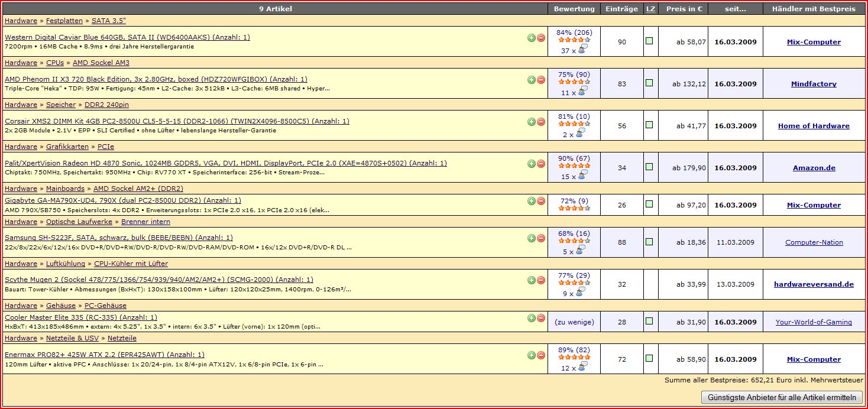868x409 pixels.
Task: Click Günstigste Anbieter für alle Artikel ermitteln
Action: (x=781, y=397)
